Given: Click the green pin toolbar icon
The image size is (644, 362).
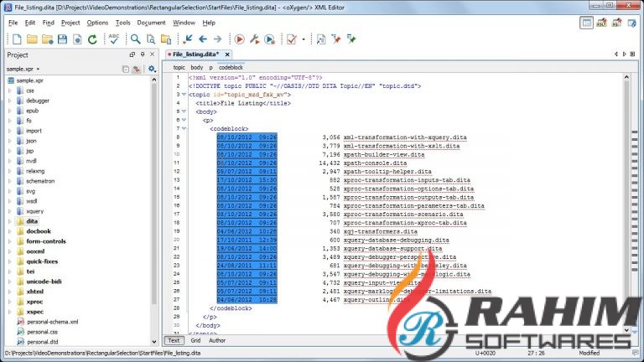Looking at the screenshot, I should tap(351, 39).
